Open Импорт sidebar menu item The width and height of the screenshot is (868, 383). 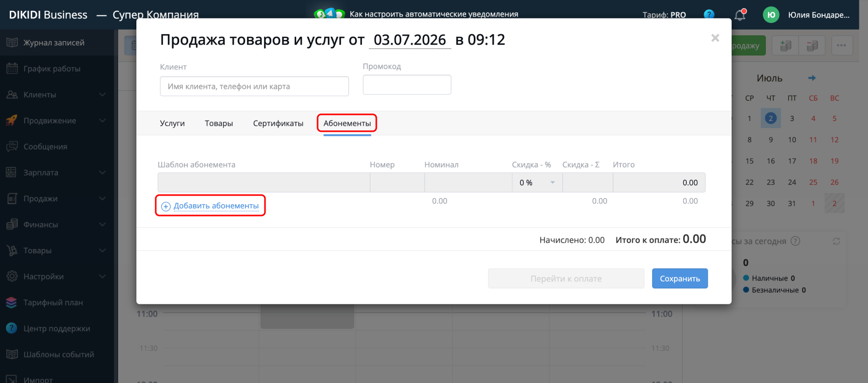38,379
